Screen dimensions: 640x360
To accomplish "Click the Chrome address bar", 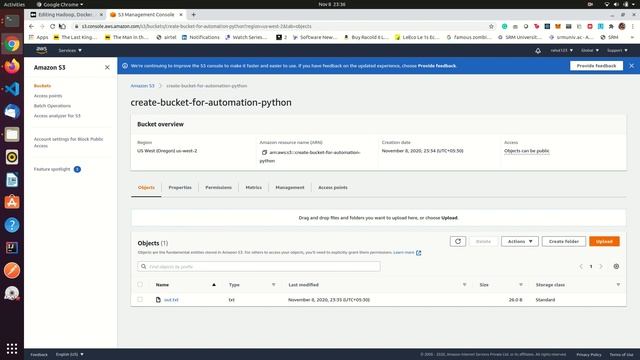I will pos(282,26).
